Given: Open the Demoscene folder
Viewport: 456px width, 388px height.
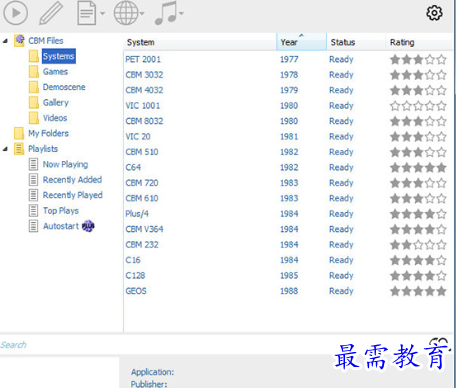Looking at the screenshot, I should point(64,87).
